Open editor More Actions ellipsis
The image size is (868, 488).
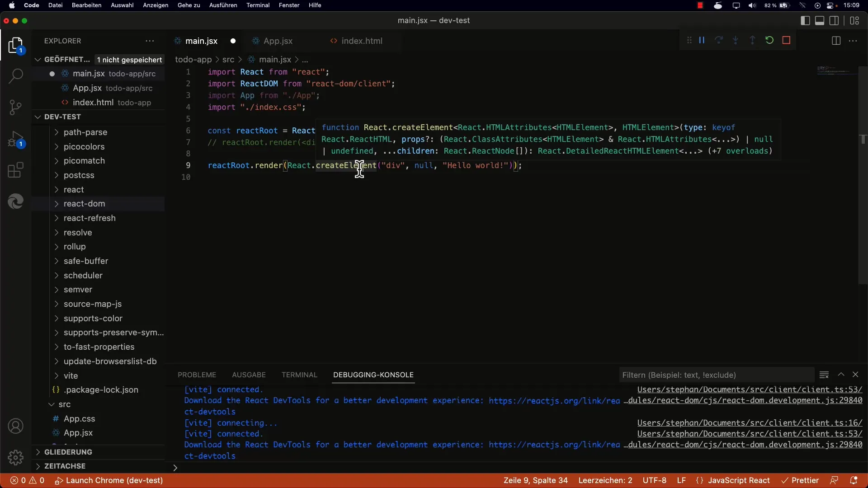(853, 41)
